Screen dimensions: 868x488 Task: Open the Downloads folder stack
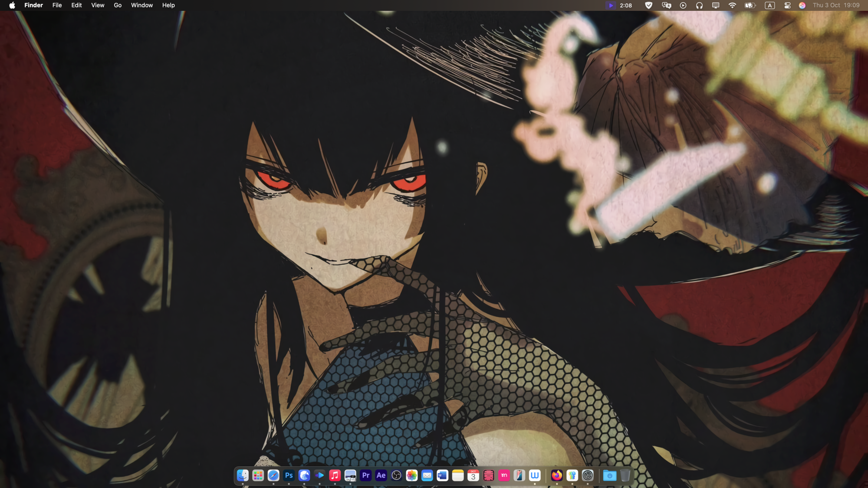point(609,475)
